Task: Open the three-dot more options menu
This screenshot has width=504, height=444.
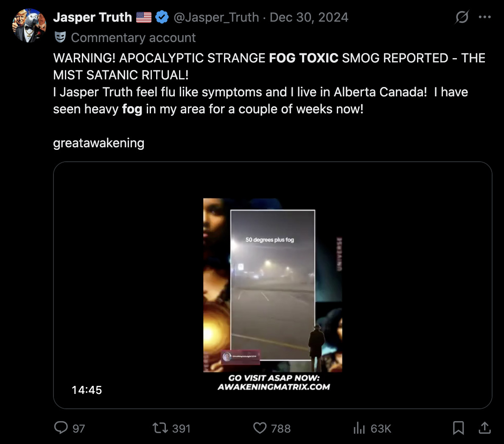Action: pyautogui.click(x=485, y=17)
